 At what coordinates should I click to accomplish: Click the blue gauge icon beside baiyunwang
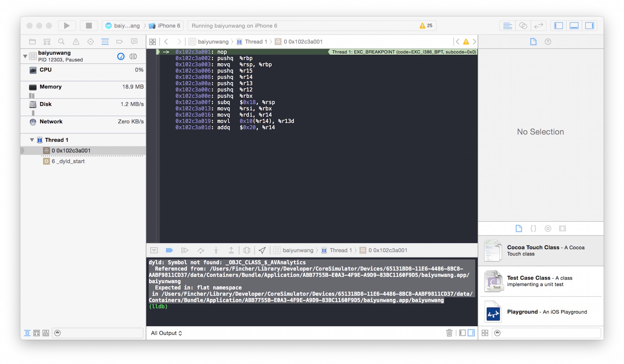point(121,57)
